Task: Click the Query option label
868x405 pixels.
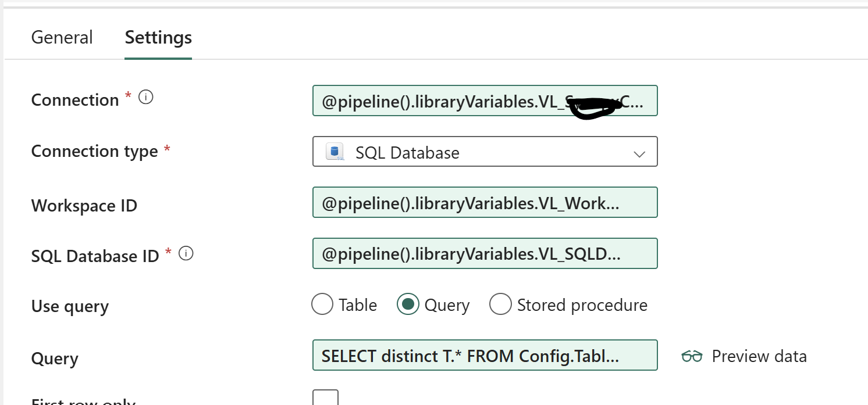Action: [x=447, y=305]
